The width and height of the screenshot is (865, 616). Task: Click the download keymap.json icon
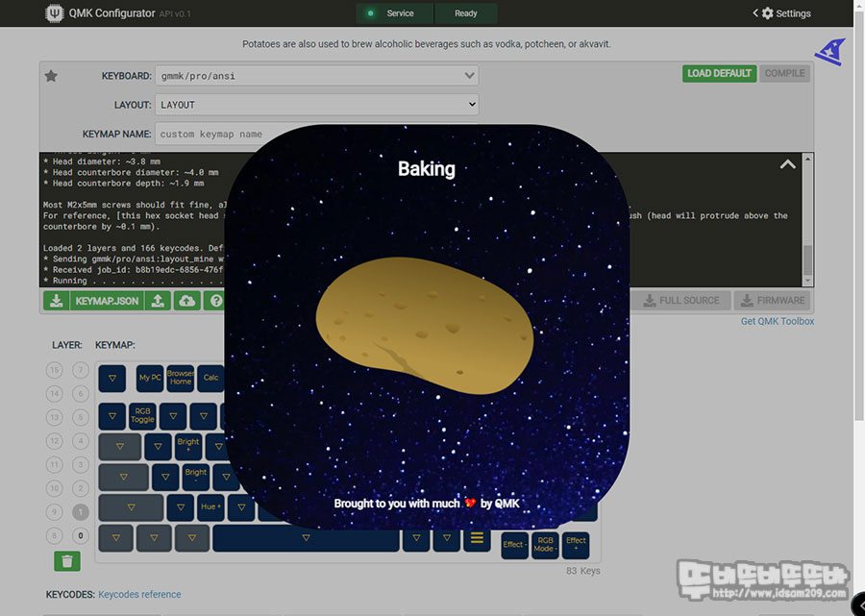pos(56,301)
